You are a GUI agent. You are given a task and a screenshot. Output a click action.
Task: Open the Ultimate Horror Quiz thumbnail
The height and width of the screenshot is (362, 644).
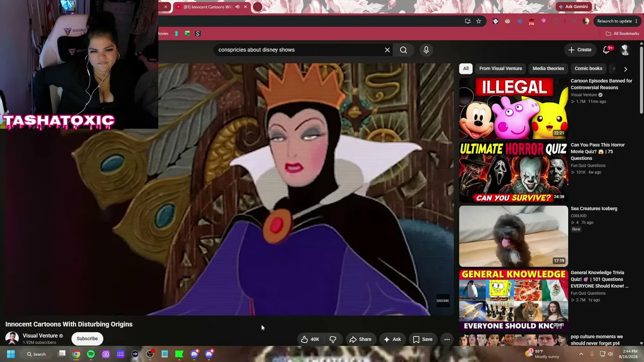(x=513, y=172)
